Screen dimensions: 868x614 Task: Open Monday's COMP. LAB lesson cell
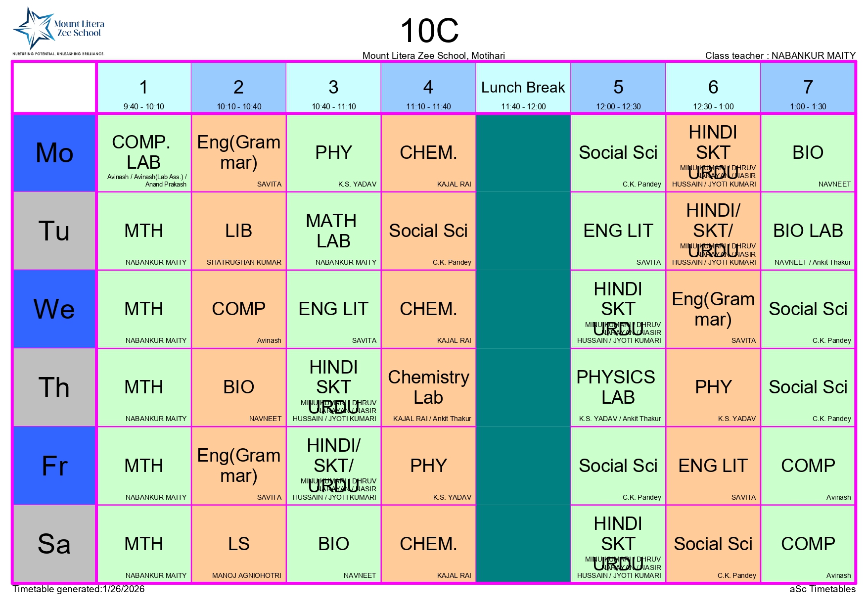pyautogui.click(x=144, y=153)
